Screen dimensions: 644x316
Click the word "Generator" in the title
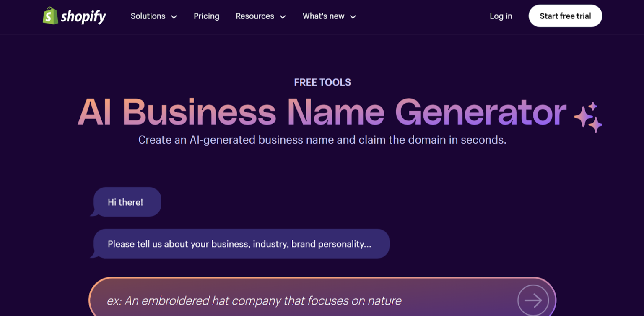480,112
